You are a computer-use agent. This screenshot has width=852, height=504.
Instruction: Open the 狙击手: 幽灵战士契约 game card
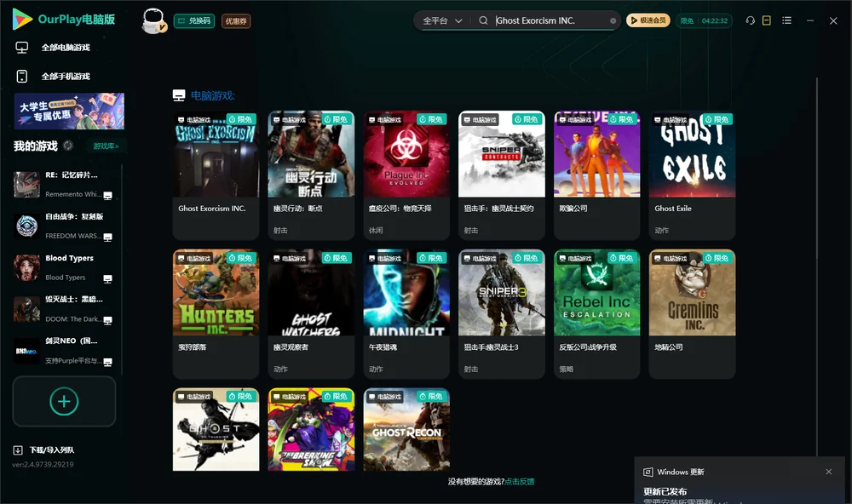[502, 175]
